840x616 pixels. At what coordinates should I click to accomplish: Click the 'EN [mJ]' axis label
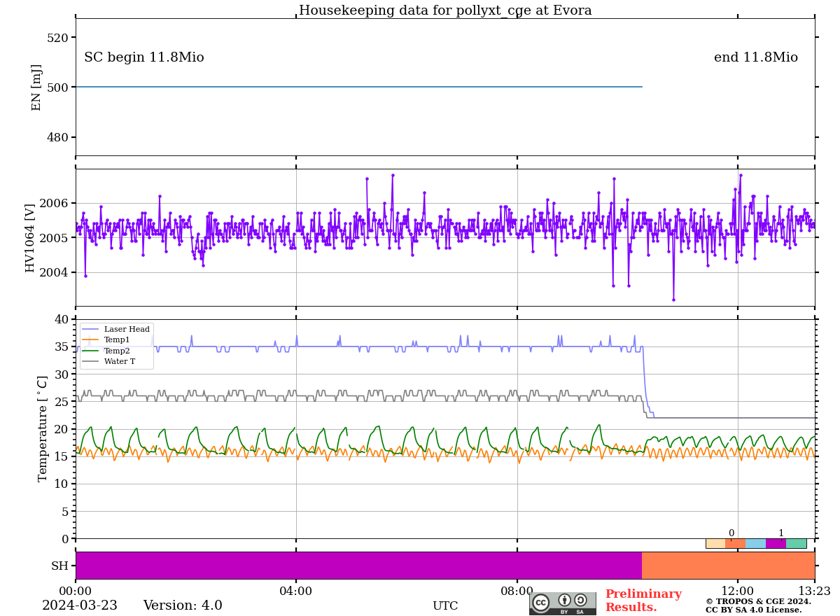(x=36, y=87)
